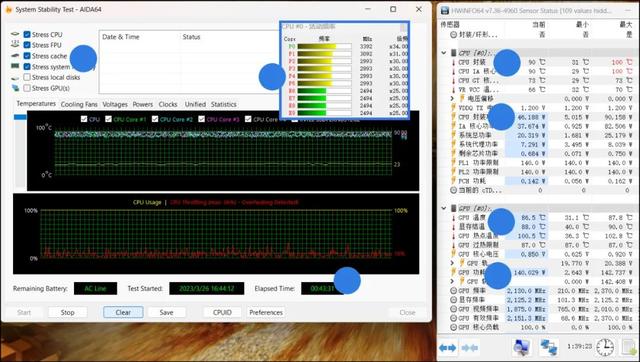
Task: Click the AIDA64 flame icon in the title bar
Action: (x=9, y=9)
